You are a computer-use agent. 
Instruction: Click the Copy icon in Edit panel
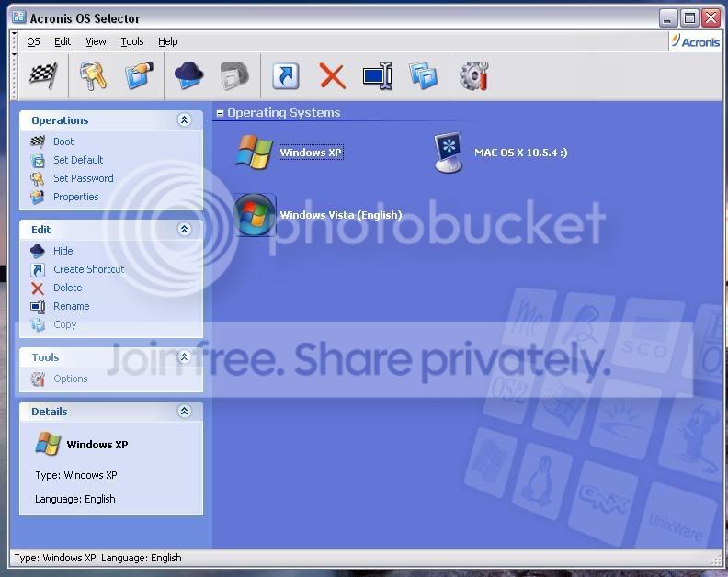(x=38, y=325)
